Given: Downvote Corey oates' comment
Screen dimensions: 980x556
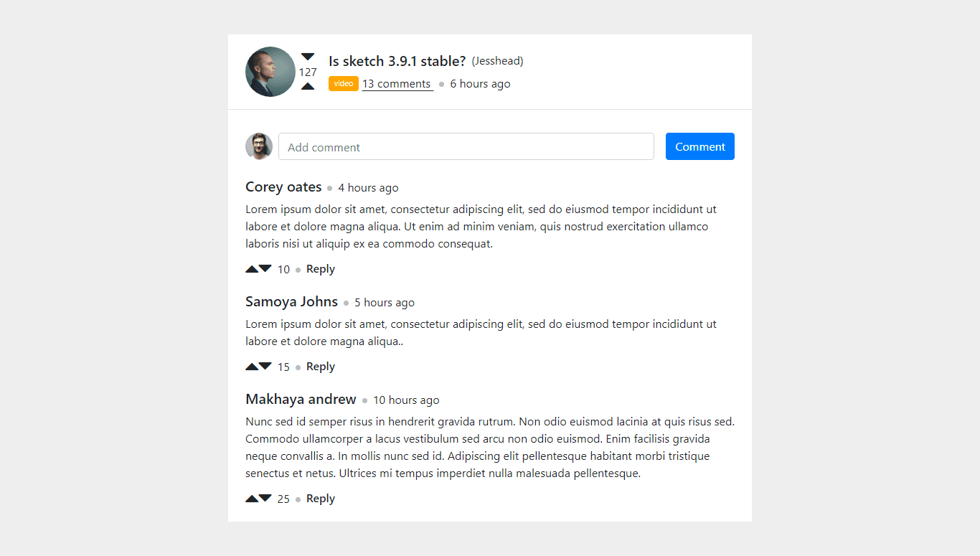Looking at the screenshot, I should (x=263, y=268).
